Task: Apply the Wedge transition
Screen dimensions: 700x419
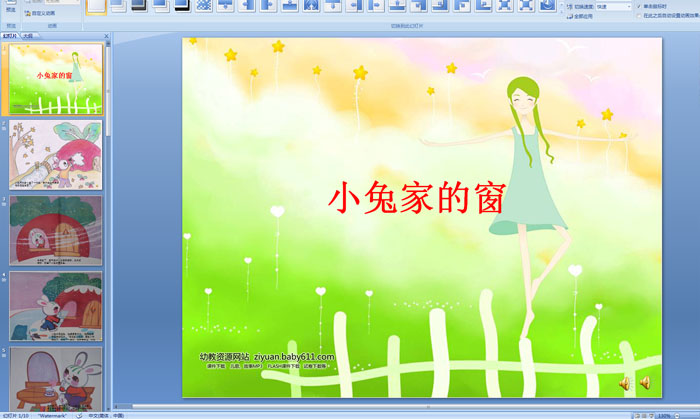Action: coord(311,5)
